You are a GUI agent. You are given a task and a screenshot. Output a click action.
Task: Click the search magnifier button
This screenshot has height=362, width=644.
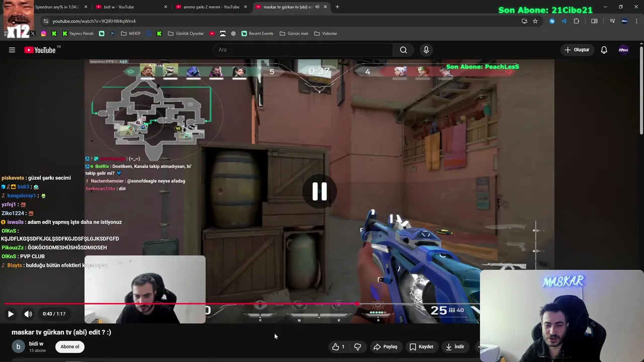pos(404,50)
